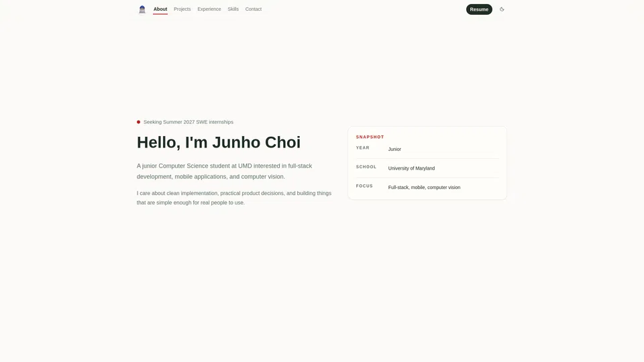Image resolution: width=644 pixels, height=362 pixels.
Task: Select 'University of Maryland' value
Action: [411, 168]
